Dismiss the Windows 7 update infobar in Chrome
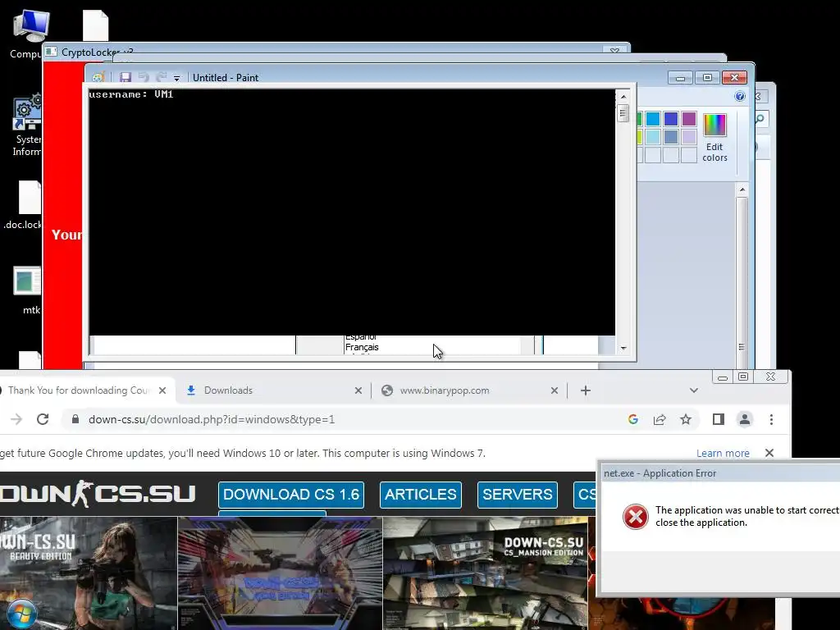Viewport: 840px width, 630px height. [x=769, y=453]
